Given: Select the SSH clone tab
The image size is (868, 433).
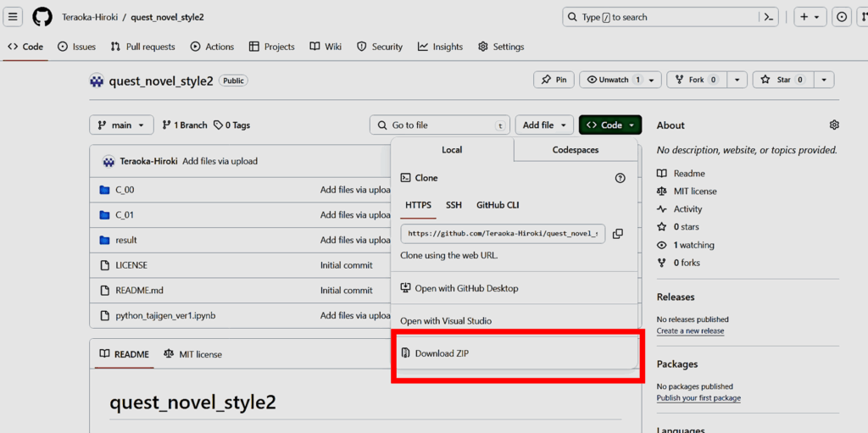Looking at the screenshot, I should [x=454, y=205].
